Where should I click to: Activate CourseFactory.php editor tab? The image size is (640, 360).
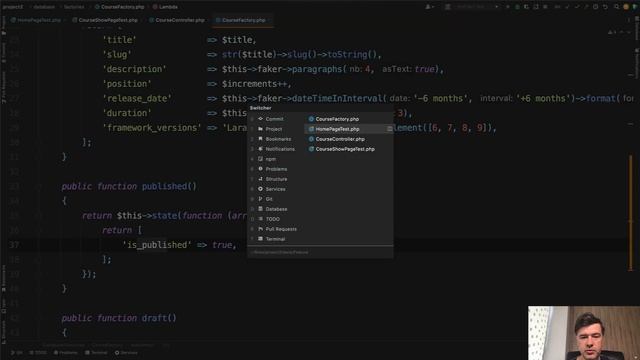point(243,20)
